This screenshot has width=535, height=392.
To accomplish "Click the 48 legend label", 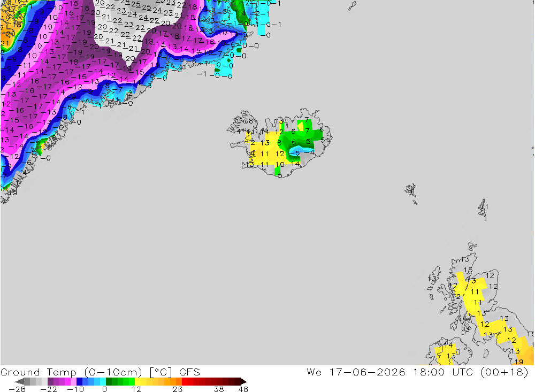I will click(243, 389).
